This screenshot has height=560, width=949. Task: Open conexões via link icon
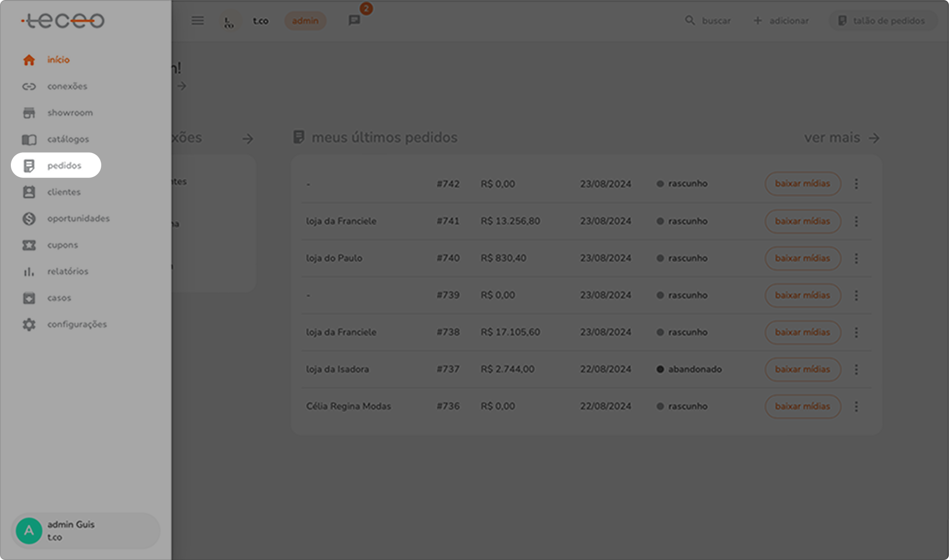29,86
